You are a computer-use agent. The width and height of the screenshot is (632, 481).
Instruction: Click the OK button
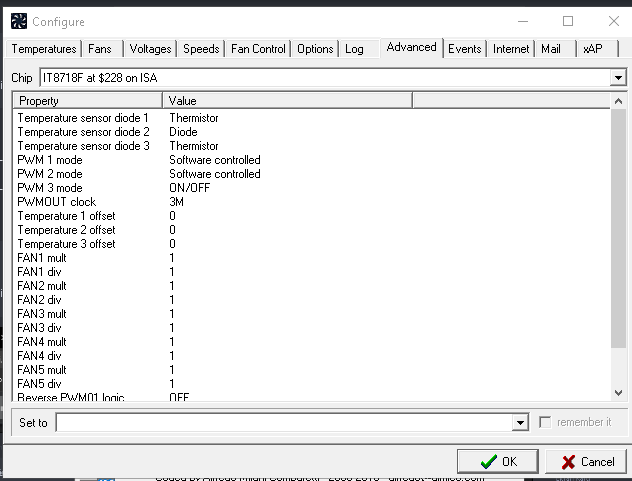[498, 461]
